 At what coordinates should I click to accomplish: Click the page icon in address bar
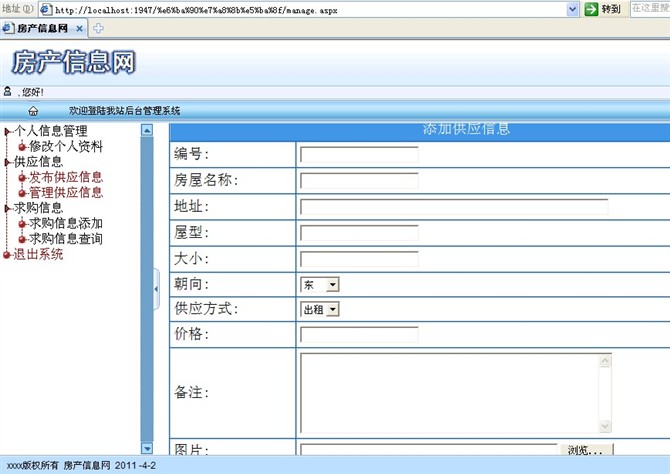coord(46,9)
